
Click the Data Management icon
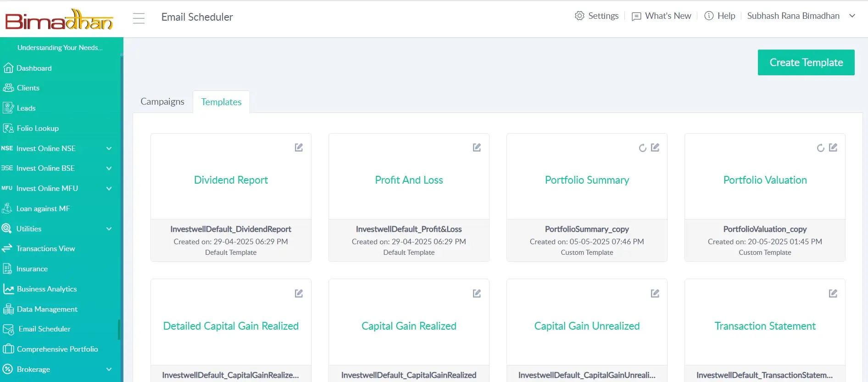[8, 309]
